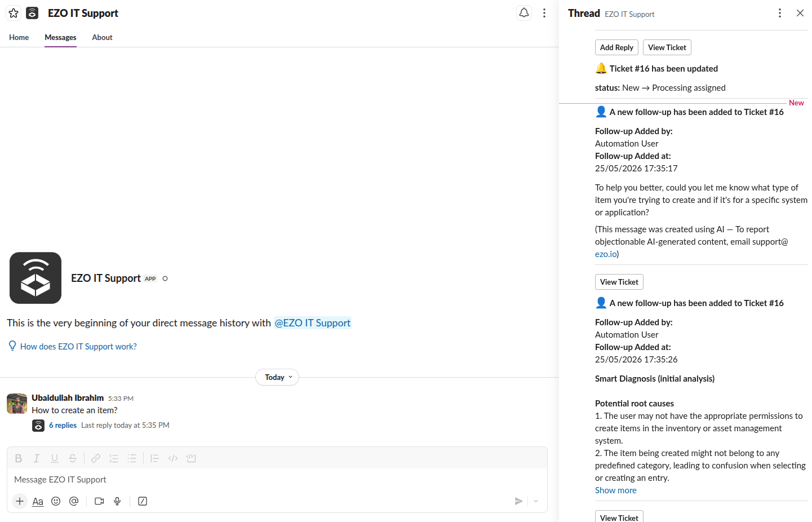Viewport: 812px width, 522px height.
Task: Close the Thread panel
Action: tap(800, 13)
